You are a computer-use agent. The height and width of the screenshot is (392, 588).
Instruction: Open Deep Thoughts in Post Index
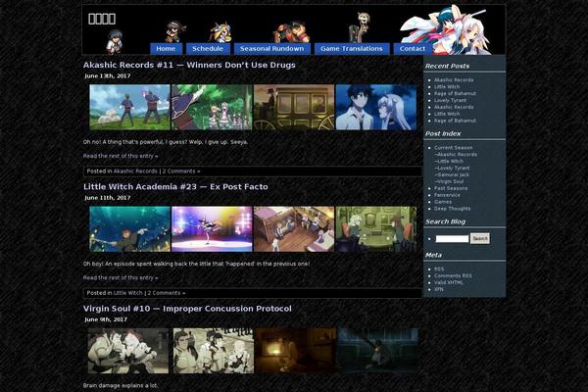[x=452, y=209]
